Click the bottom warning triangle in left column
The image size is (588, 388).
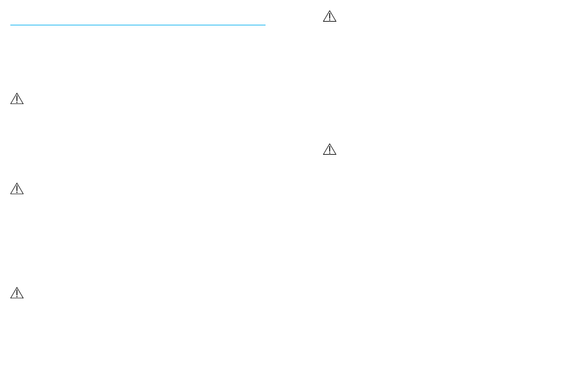coord(17,293)
